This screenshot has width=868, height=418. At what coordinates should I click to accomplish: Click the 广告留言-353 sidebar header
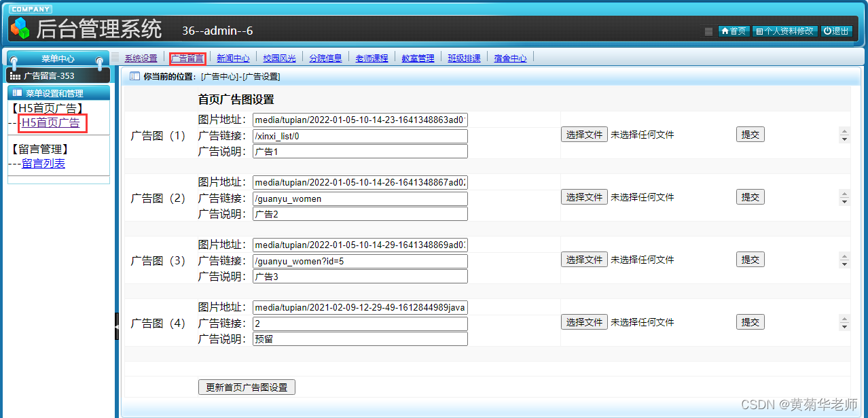(x=58, y=75)
